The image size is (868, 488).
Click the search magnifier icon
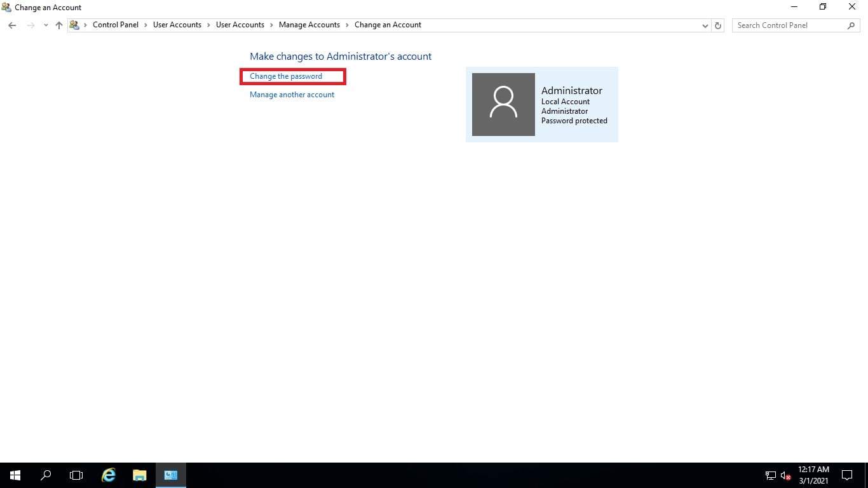(851, 25)
